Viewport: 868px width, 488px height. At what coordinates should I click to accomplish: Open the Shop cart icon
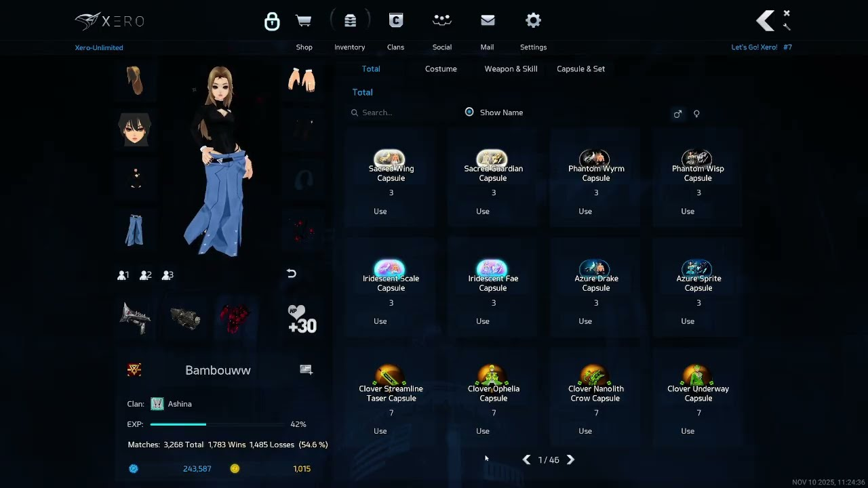click(x=304, y=21)
